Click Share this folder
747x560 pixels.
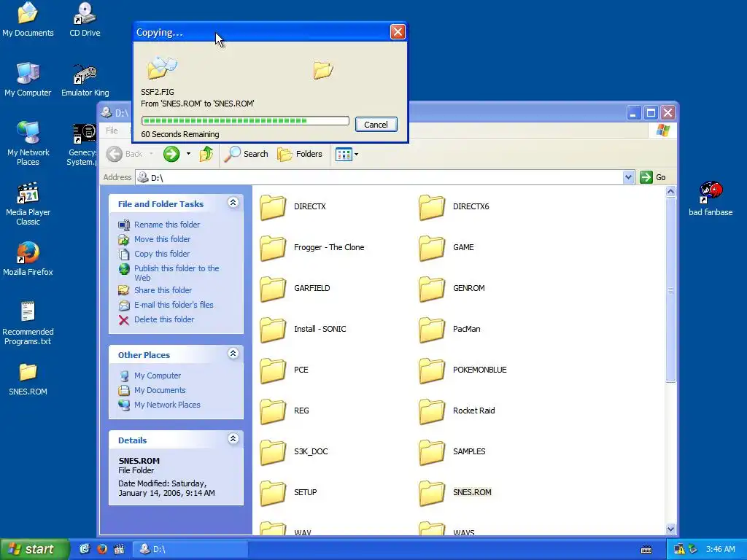tap(155, 290)
